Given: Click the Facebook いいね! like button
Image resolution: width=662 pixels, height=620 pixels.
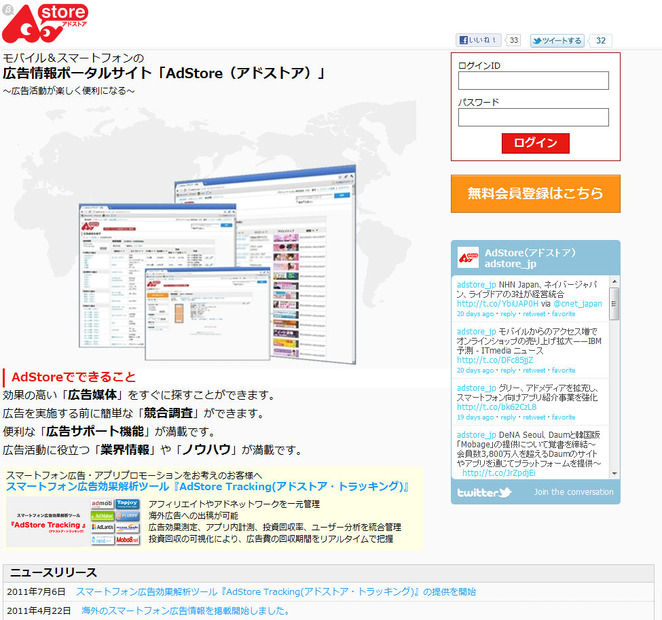Looking at the screenshot, I should [479, 40].
